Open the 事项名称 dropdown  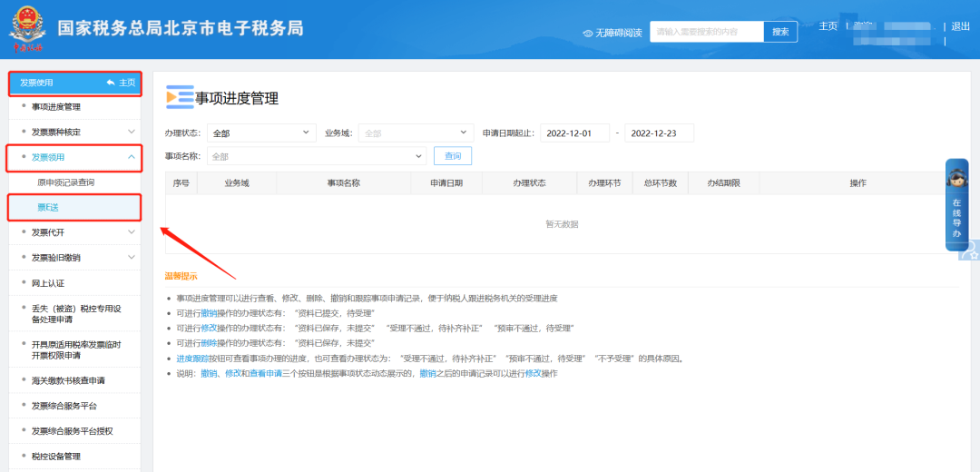pyautogui.click(x=316, y=156)
